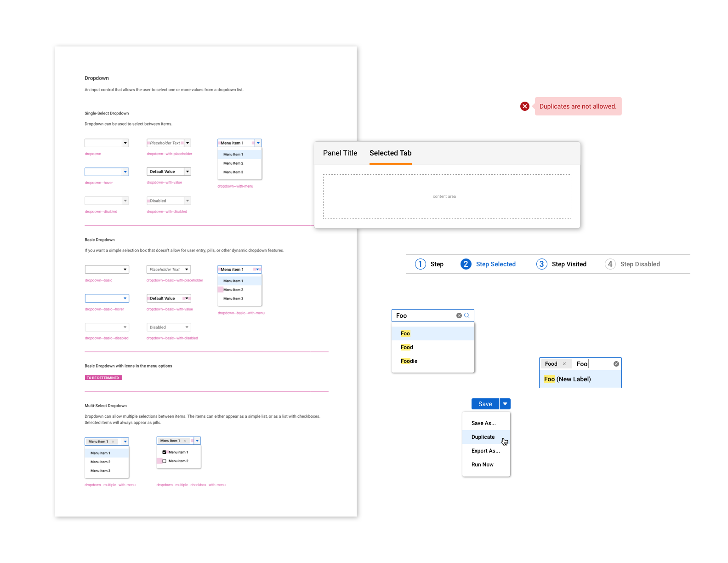Click the Step Visited label
Viewport: 728px width, 563px height.
click(x=569, y=264)
